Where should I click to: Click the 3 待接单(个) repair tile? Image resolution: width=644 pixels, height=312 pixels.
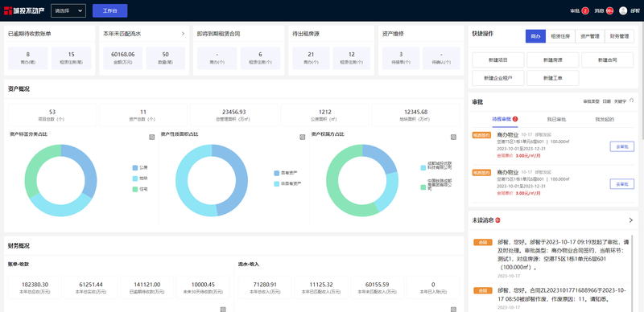pyautogui.click(x=401, y=58)
